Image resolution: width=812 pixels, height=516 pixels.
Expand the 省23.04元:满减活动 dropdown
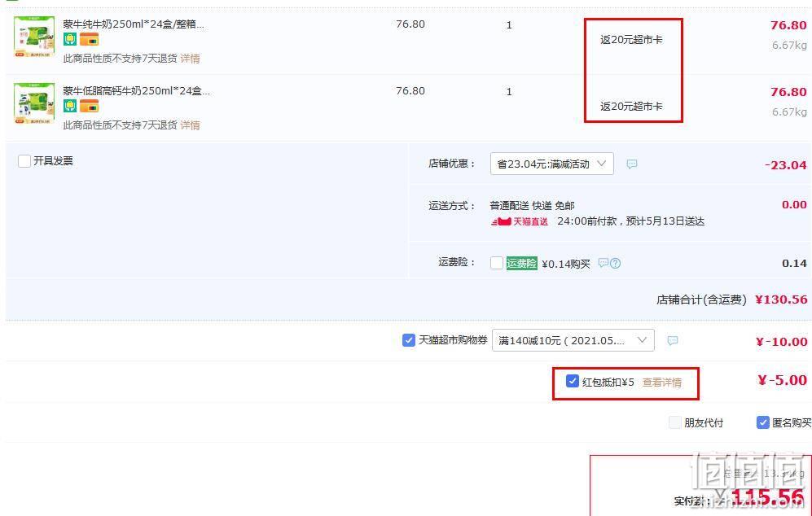[x=551, y=164]
